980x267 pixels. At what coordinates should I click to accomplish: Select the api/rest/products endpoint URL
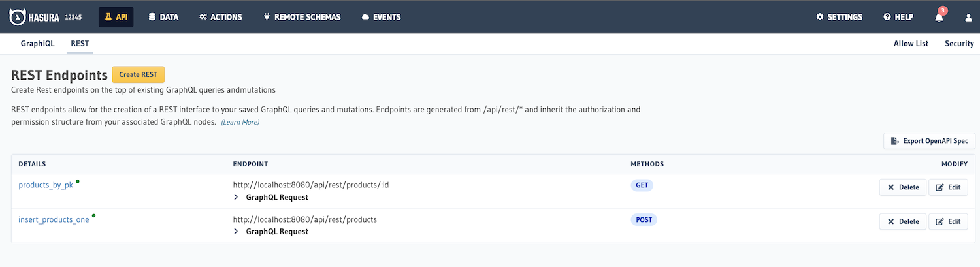point(304,219)
